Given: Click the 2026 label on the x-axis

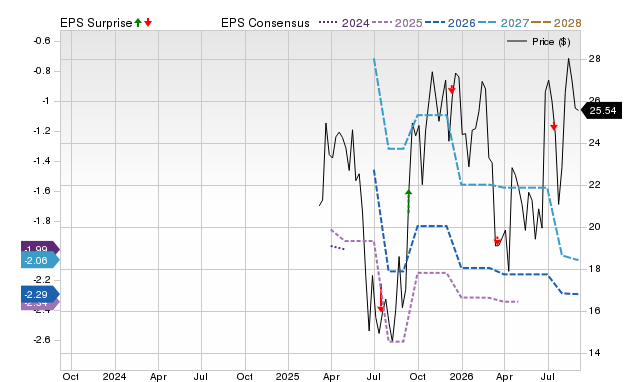Looking at the screenshot, I should pyautogui.click(x=462, y=376).
